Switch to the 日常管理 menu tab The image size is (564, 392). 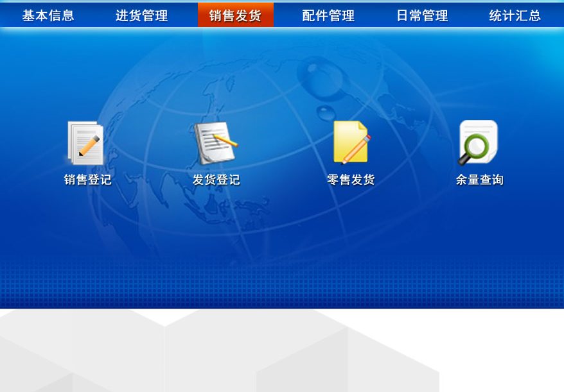(x=422, y=15)
